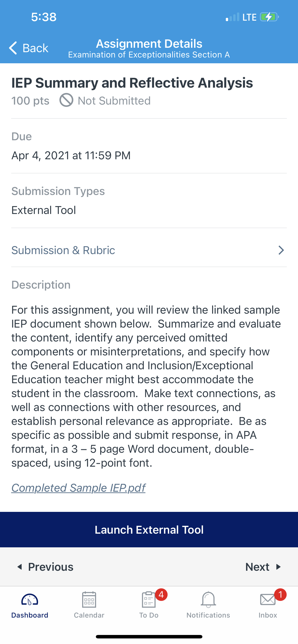Open Completed Sample IEP.pdf link
The width and height of the screenshot is (298, 644).
pos(78,488)
